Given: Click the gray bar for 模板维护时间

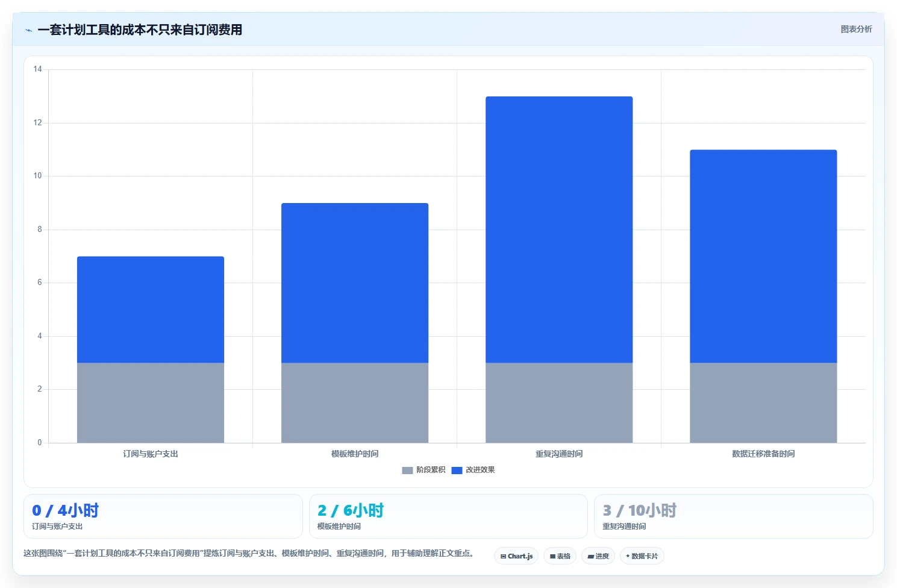Looking at the screenshot, I should pyautogui.click(x=355, y=402).
